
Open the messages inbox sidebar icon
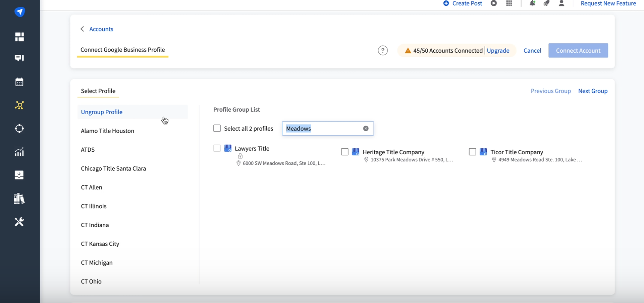(x=19, y=58)
